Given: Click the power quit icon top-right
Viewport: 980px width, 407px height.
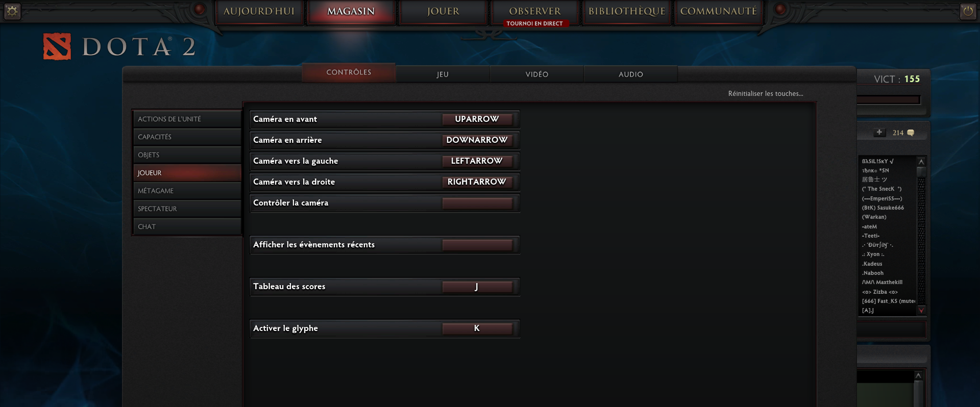Looking at the screenshot, I should click(x=968, y=11).
